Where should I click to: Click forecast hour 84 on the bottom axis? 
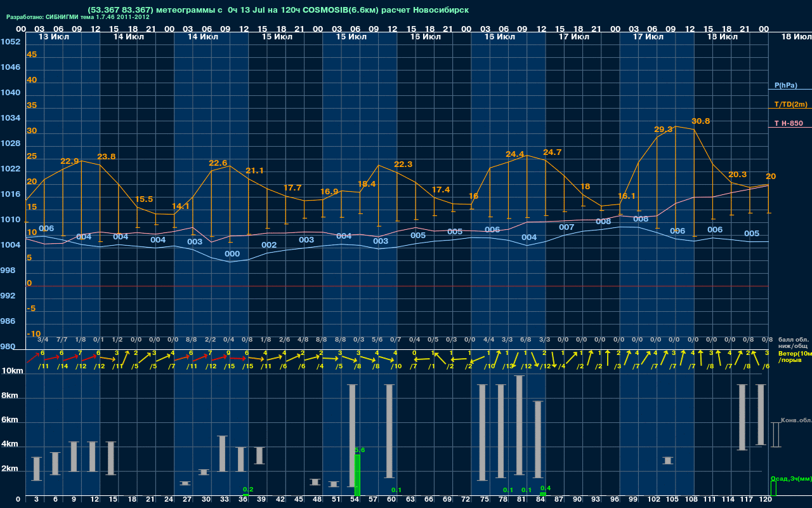point(540,500)
